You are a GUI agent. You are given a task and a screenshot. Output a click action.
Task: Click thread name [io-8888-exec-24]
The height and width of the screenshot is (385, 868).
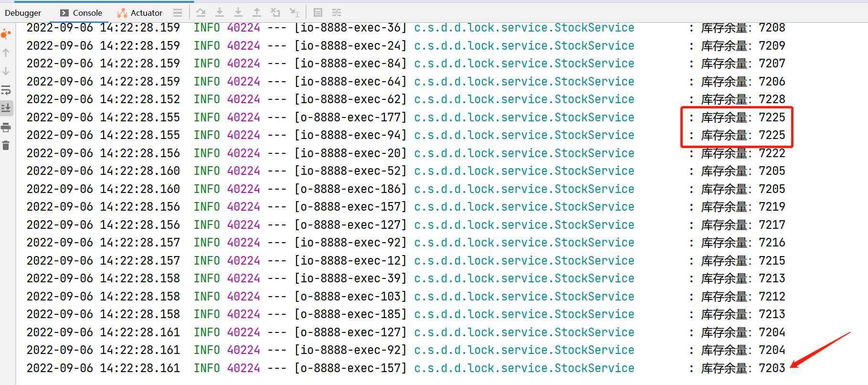(x=350, y=46)
